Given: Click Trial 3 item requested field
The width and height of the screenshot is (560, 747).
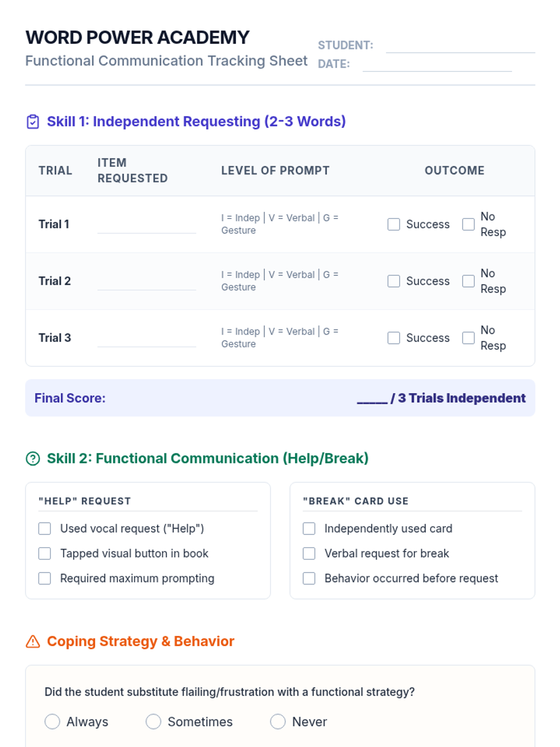Looking at the screenshot, I should [x=147, y=339].
